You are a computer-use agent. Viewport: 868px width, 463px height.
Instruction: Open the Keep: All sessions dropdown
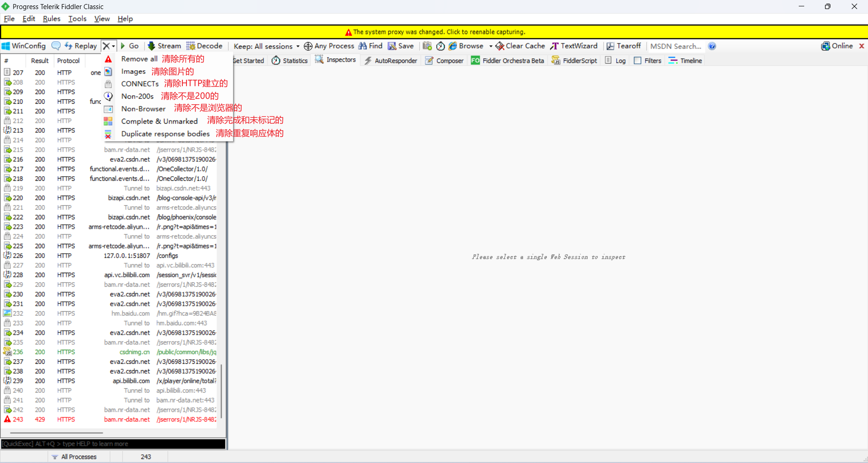point(267,46)
